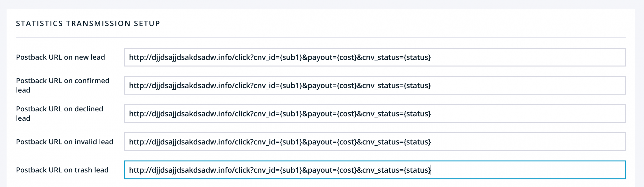Focus the confirmed lead postback URL input

374,85
